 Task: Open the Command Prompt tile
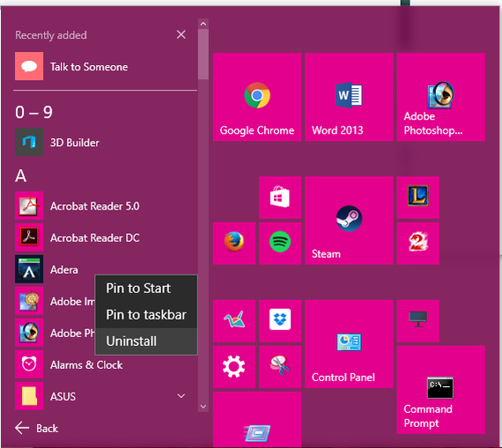[441, 390]
